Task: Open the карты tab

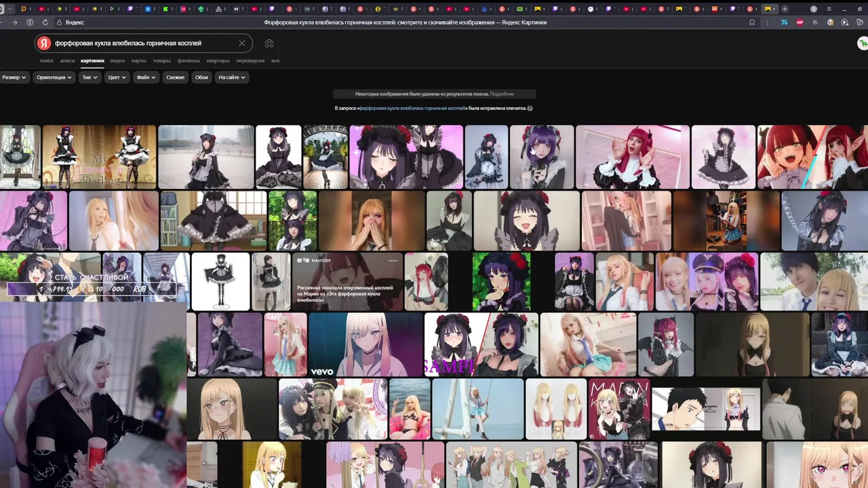Action: pyautogui.click(x=138, y=61)
